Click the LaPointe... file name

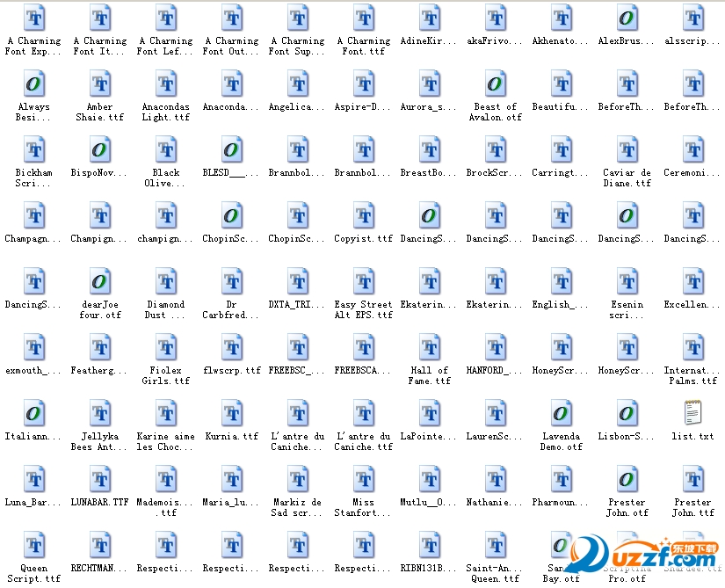point(429,436)
